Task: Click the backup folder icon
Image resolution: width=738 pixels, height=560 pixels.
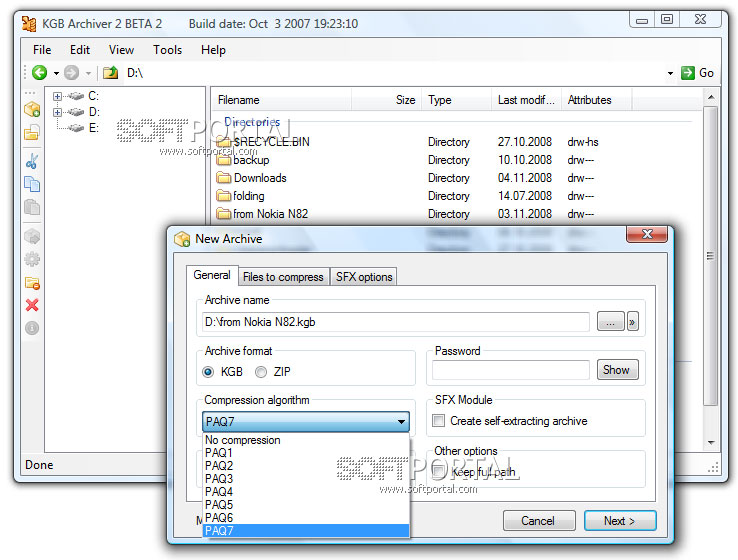Action: (x=224, y=160)
